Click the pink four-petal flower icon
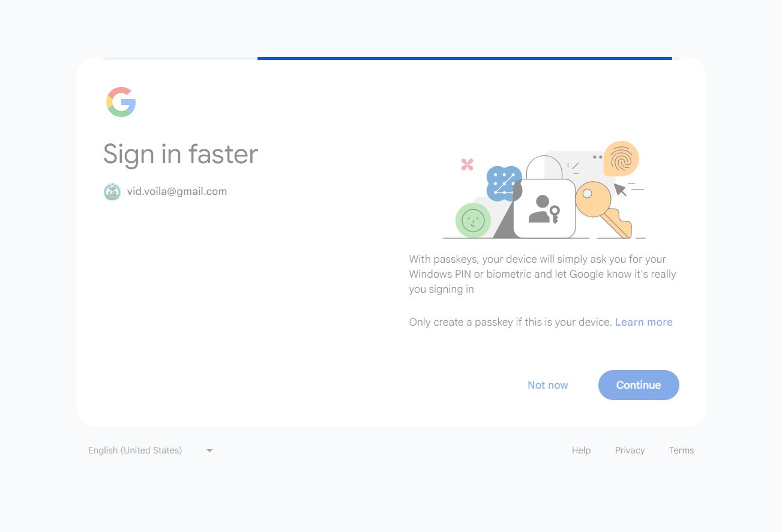 click(x=467, y=164)
